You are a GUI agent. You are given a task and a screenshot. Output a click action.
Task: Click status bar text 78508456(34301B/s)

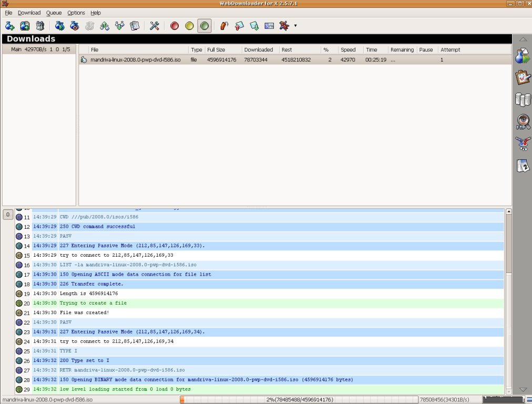pyautogui.click(x=444, y=400)
